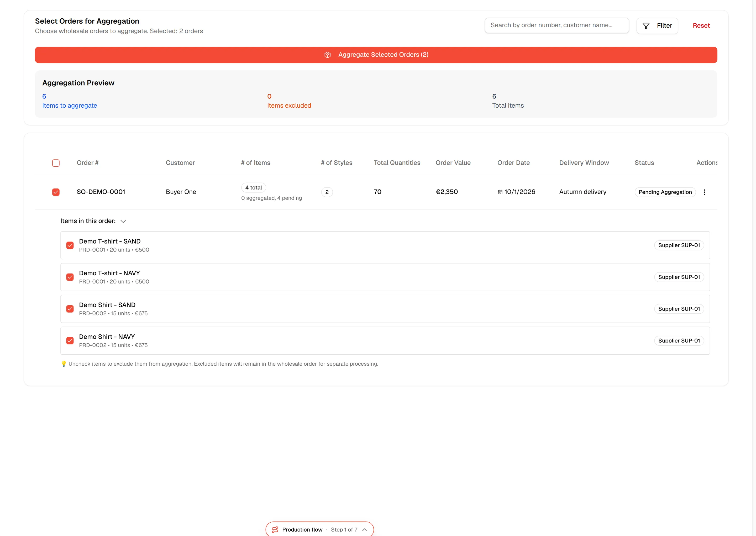This screenshot has height=536, width=756.
Task: Click the 'Step 1 of 7' label
Action: tap(344, 529)
